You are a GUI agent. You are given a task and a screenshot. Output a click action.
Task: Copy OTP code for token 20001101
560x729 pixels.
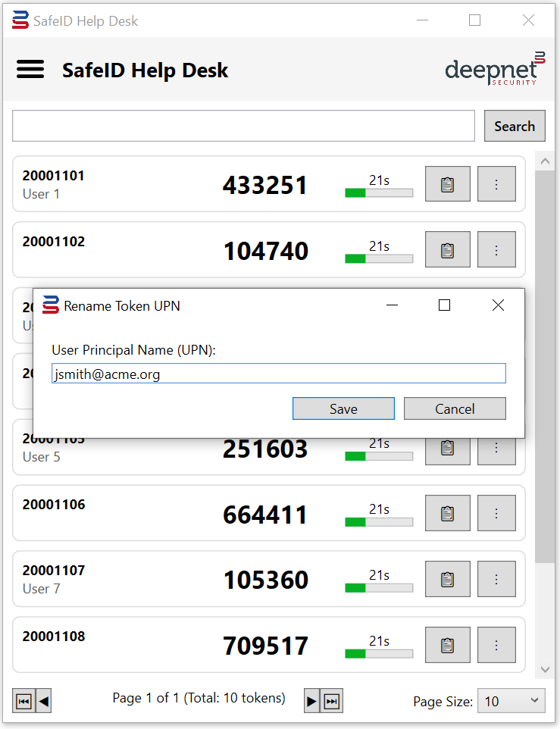coord(448,184)
